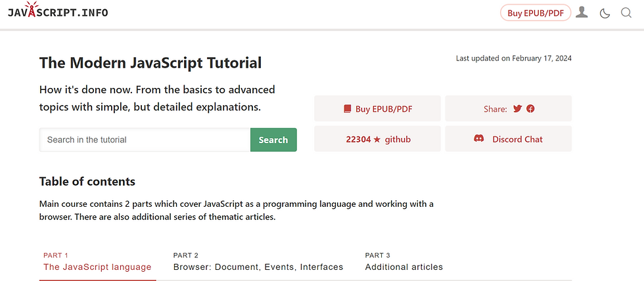Viewport: 644px width, 281px height.
Task: Open the Discord Chat link
Action: pos(509,139)
